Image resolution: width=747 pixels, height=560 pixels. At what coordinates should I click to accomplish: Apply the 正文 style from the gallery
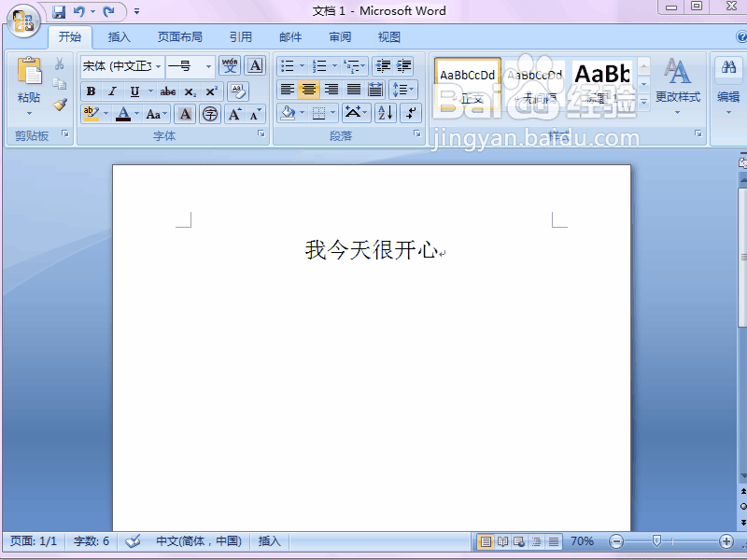[x=467, y=82]
